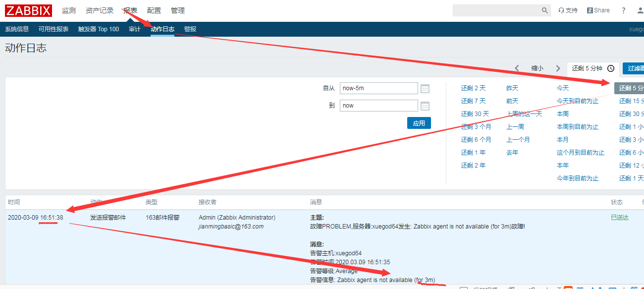Select 今天 time range
Viewport: 644px width, 289px height.
563,88
